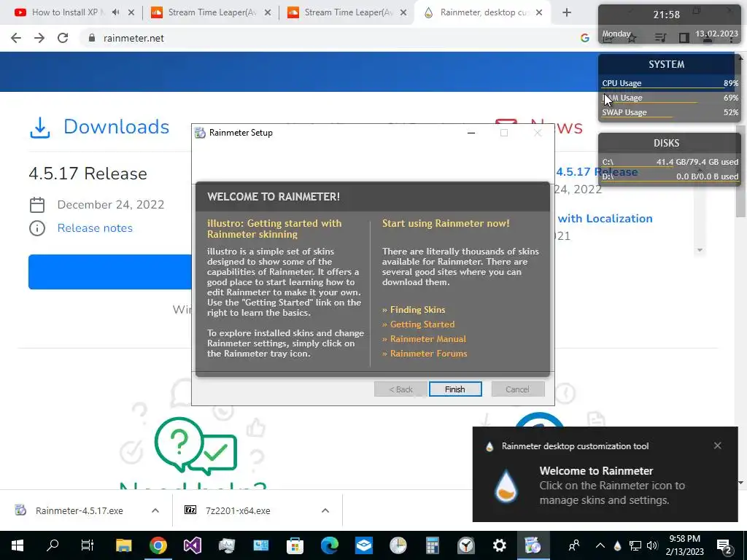Open Task View on taskbar
This screenshot has height=560, width=747.
tap(88, 545)
